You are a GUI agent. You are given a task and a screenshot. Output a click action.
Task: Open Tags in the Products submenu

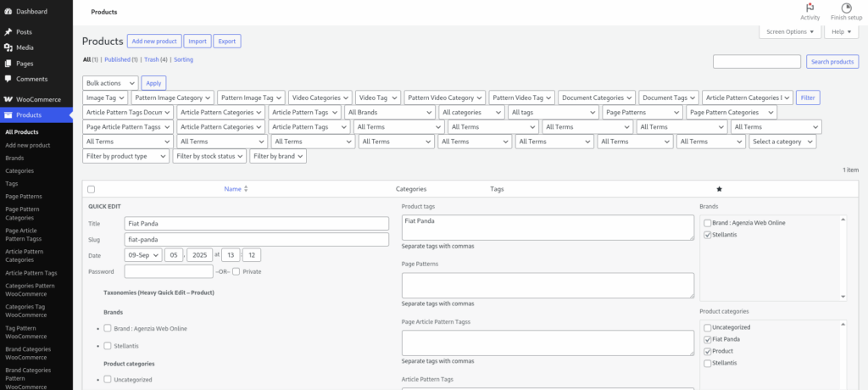tap(11, 183)
